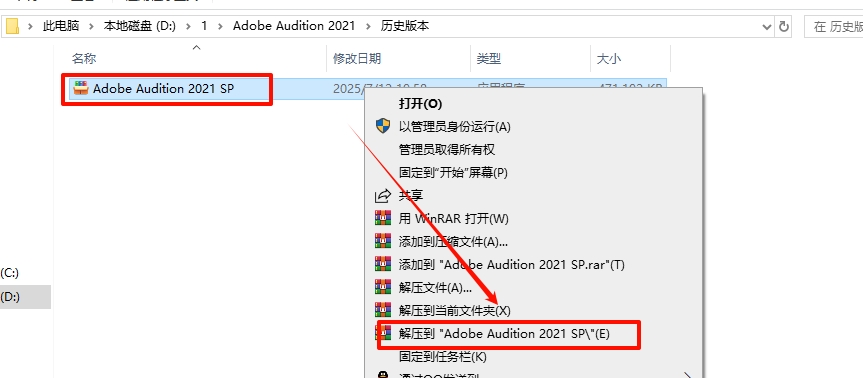
Task: Click 固定到任务栏(K) menu entry
Action: (x=443, y=357)
